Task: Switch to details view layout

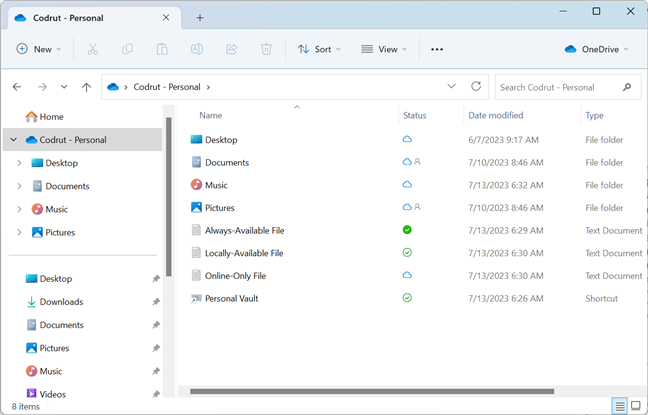Action: 620,405
